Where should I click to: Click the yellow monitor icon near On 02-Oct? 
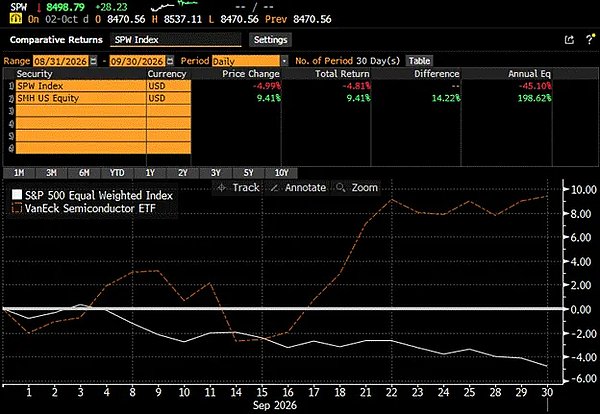[16, 19]
